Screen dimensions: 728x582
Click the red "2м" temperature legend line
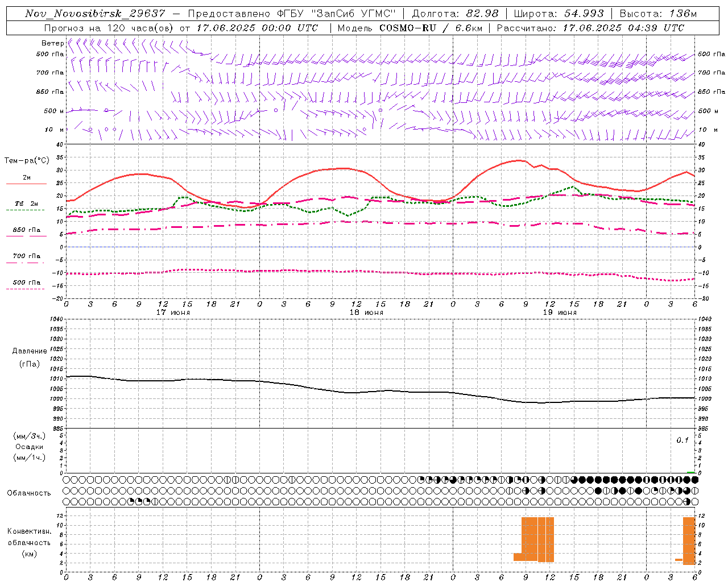(26, 184)
